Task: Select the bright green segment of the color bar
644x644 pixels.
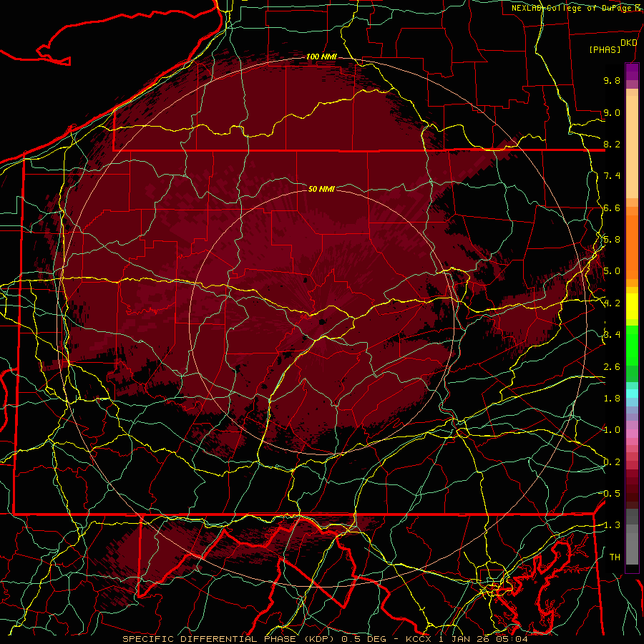Action: click(632, 347)
